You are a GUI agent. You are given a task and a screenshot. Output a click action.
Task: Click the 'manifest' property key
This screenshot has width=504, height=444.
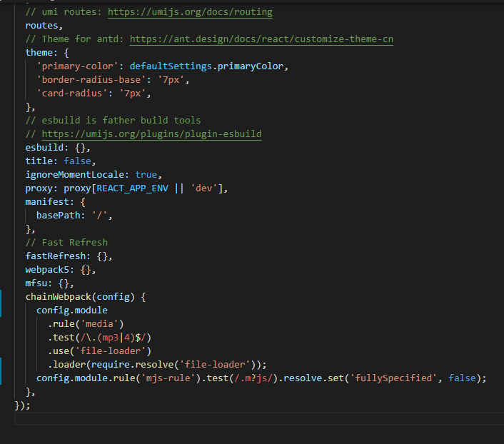point(47,202)
